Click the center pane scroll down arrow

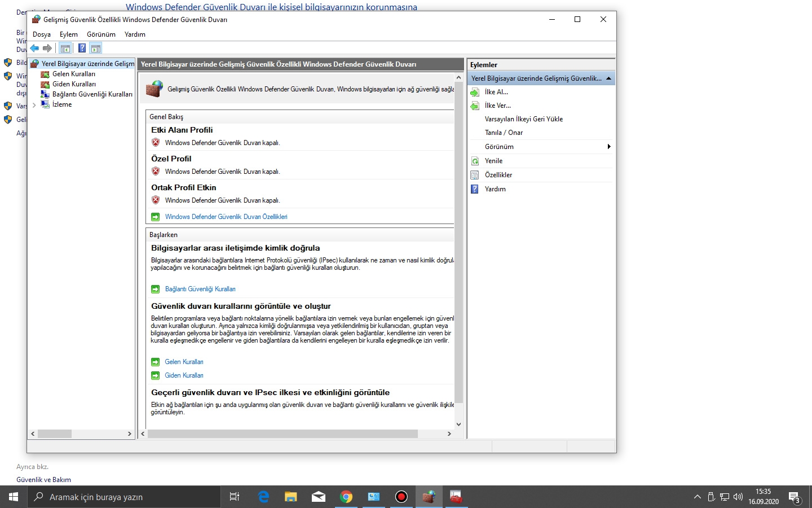tap(459, 424)
